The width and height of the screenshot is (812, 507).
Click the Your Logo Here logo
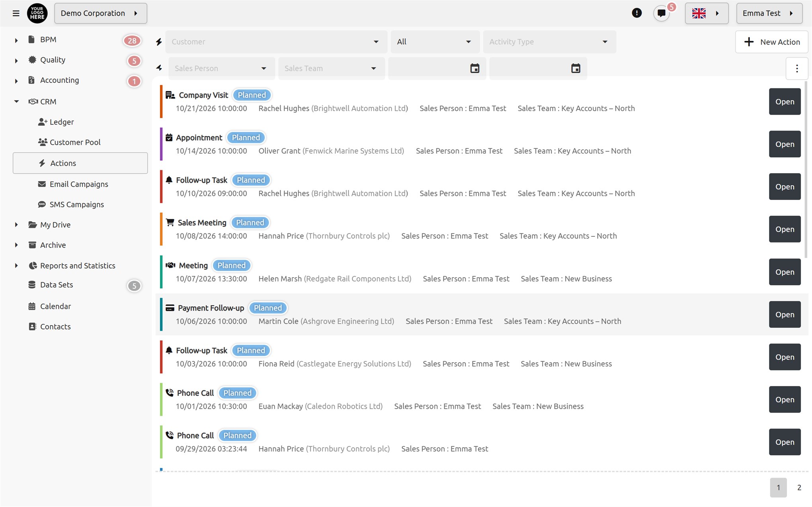click(37, 13)
